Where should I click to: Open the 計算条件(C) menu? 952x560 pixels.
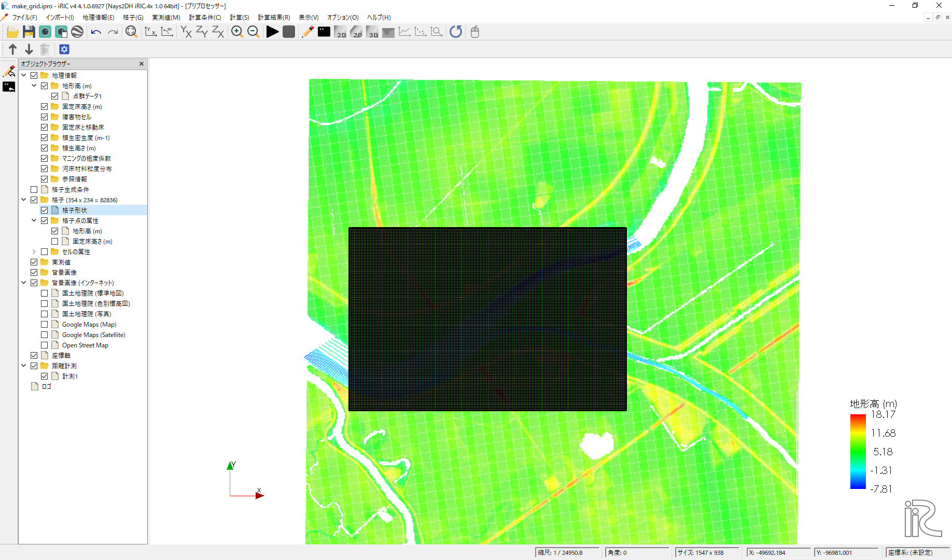(205, 18)
